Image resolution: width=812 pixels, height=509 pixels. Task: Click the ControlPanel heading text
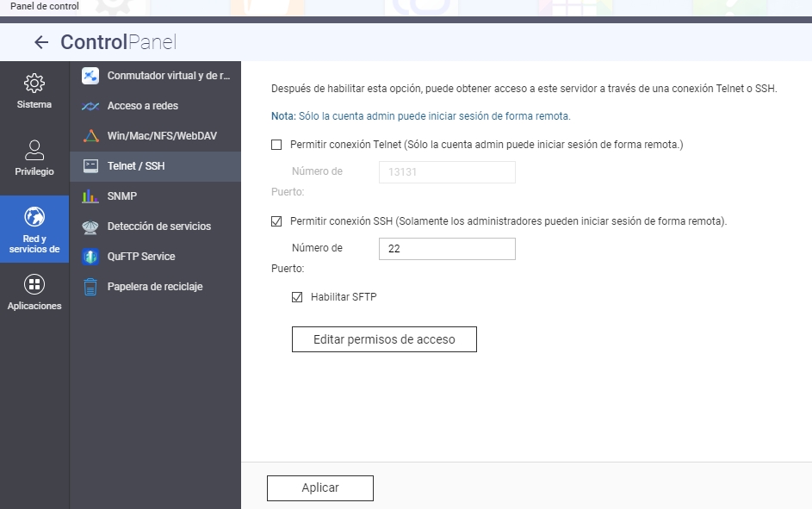coord(119,42)
